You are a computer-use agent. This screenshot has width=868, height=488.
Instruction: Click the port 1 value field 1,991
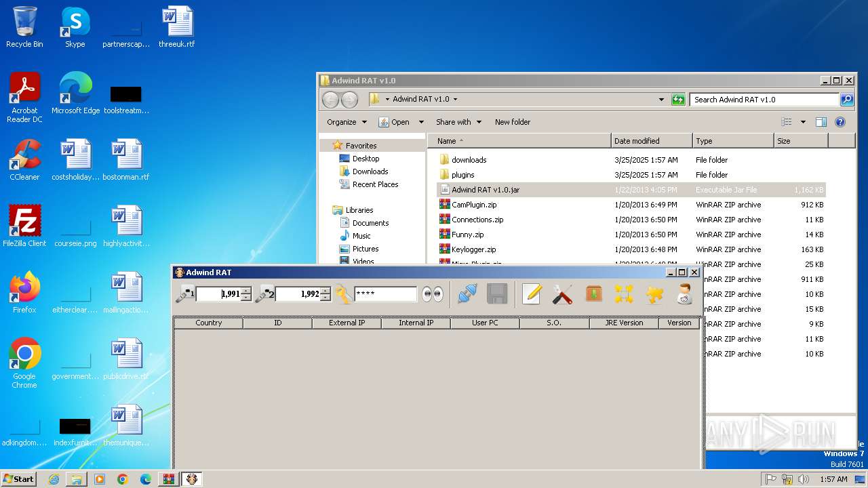coord(218,294)
